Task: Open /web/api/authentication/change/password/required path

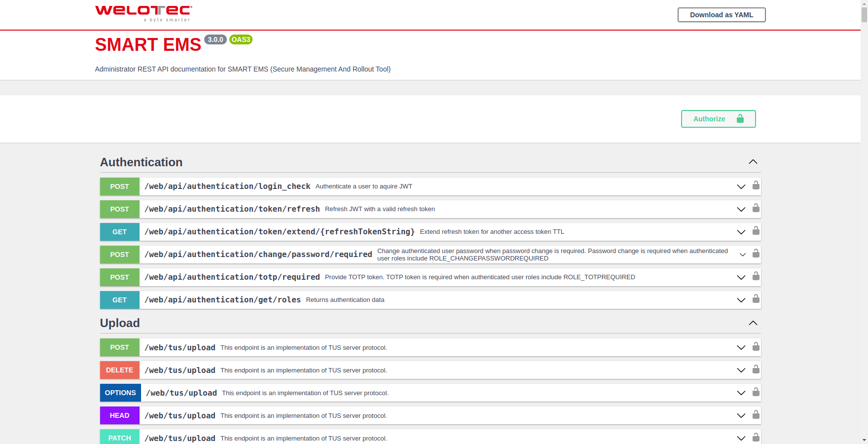Action: click(258, 255)
